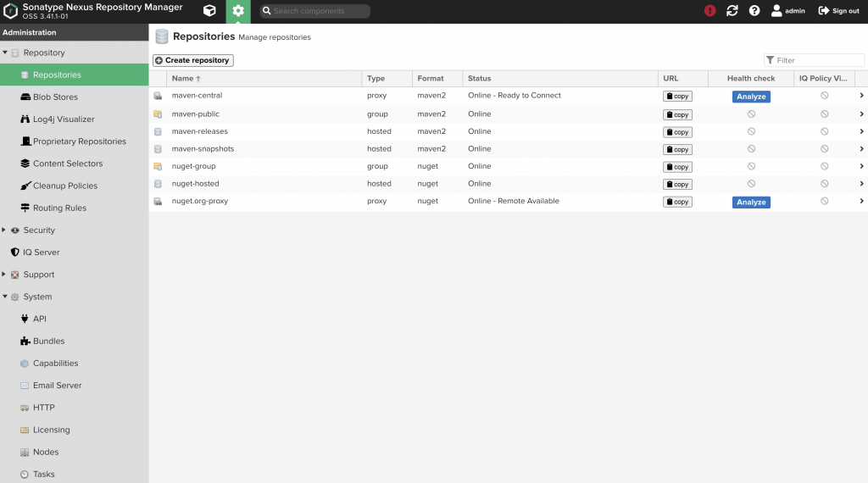
Task: Copy URL of nuget.org-proxy
Action: coord(677,202)
